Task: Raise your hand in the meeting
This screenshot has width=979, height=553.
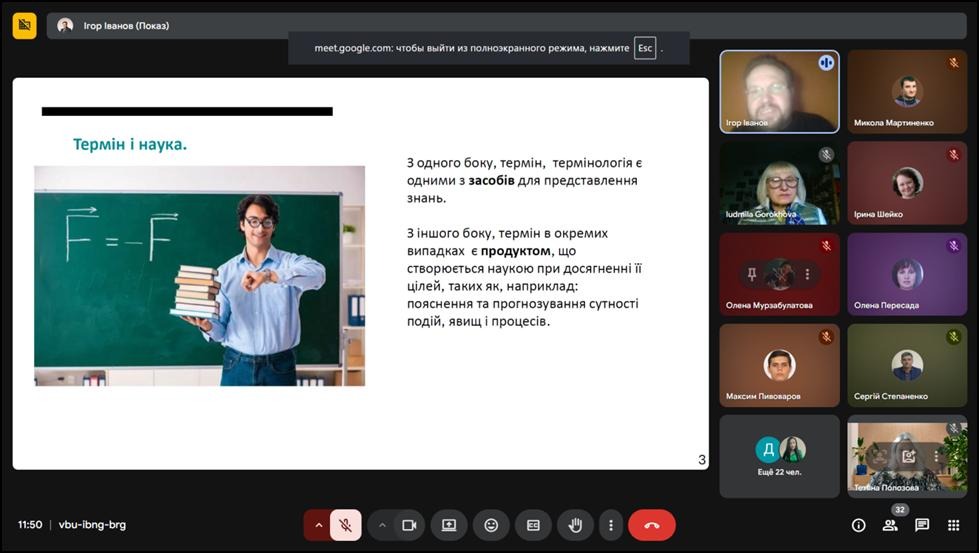Action: click(x=575, y=525)
